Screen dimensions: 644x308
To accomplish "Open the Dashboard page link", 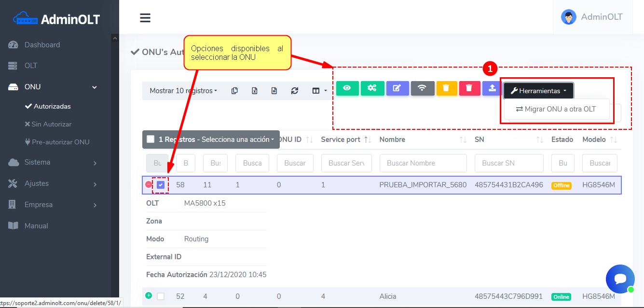I will [42, 45].
